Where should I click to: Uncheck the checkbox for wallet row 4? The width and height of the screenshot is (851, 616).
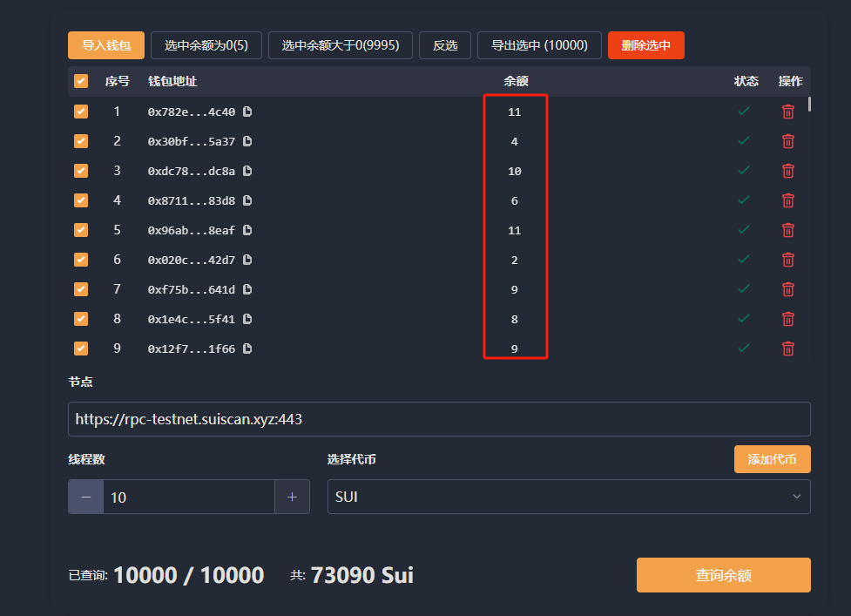click(x=81, y=200)
